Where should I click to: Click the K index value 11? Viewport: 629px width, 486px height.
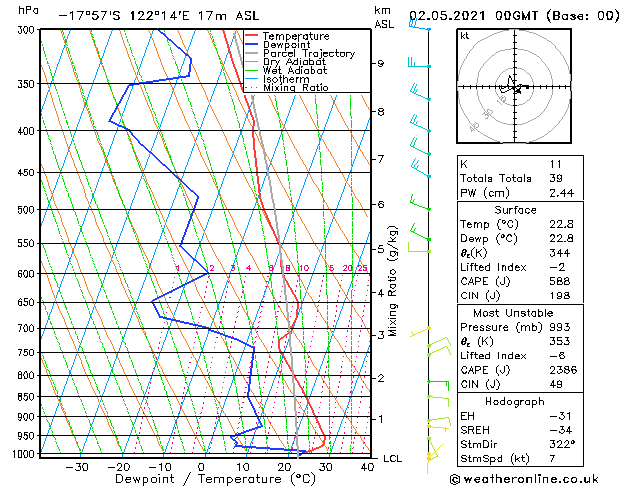(556, 164)
